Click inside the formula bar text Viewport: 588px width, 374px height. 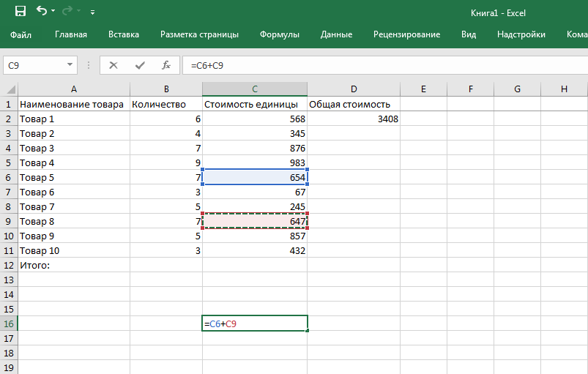click(366, 65)
